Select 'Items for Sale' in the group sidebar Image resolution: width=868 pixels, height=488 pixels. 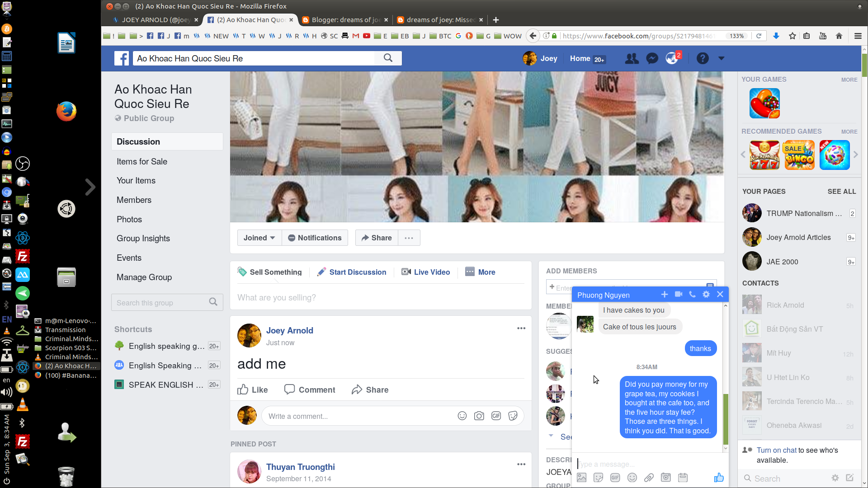point(142,161)
